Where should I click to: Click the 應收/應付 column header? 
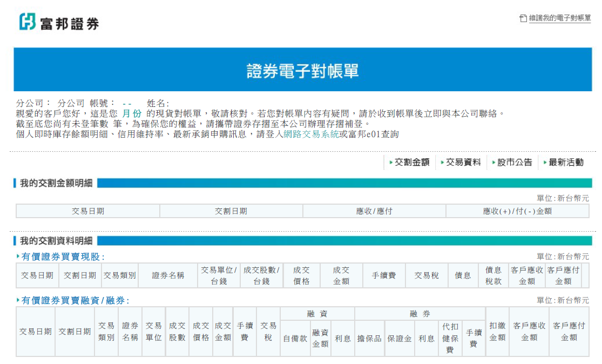pyautogui.click(x=374, y=211)
